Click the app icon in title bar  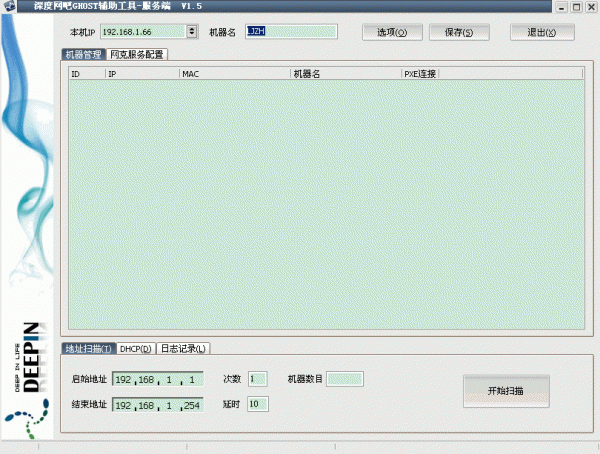(8, 5)
